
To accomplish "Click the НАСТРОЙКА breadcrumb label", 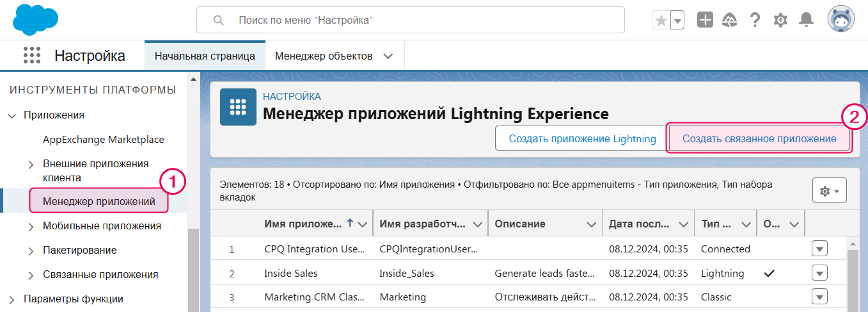I will coord(292,97).
